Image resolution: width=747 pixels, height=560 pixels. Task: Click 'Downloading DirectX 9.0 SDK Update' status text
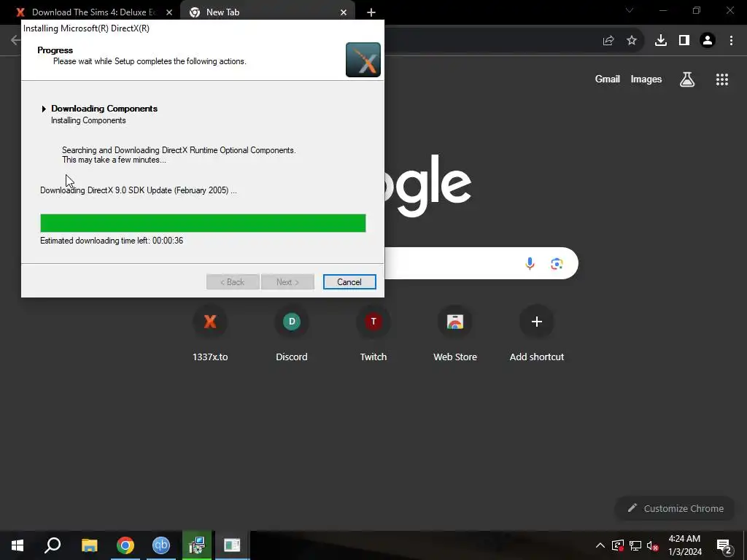click(138, 190)
